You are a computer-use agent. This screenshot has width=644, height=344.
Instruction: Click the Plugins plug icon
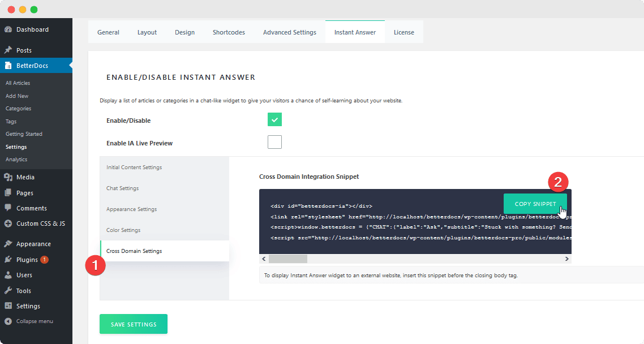[8, 260]
